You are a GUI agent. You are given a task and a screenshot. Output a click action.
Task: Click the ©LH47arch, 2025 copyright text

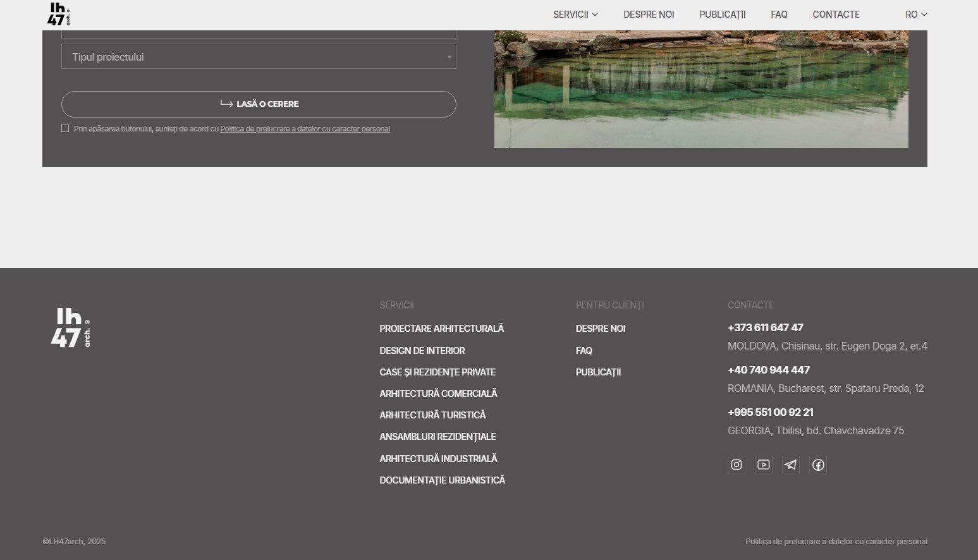[x=74, y=542]
